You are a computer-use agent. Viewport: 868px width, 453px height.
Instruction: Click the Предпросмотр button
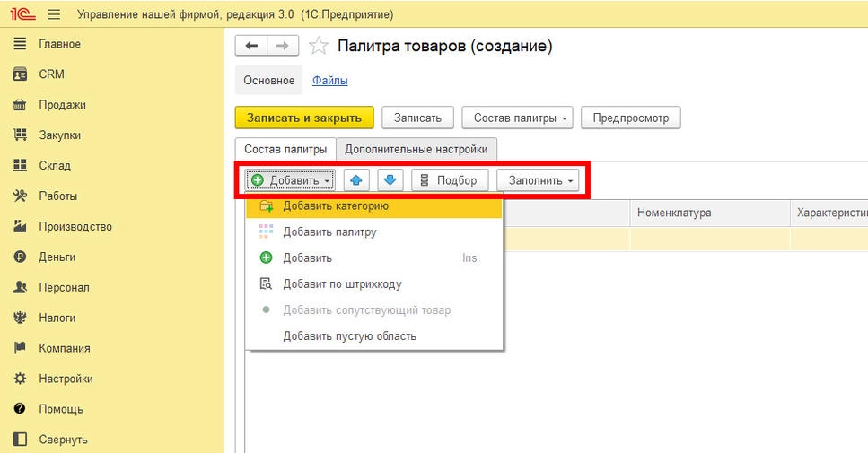pyautogui.click(x=631, y=118)
